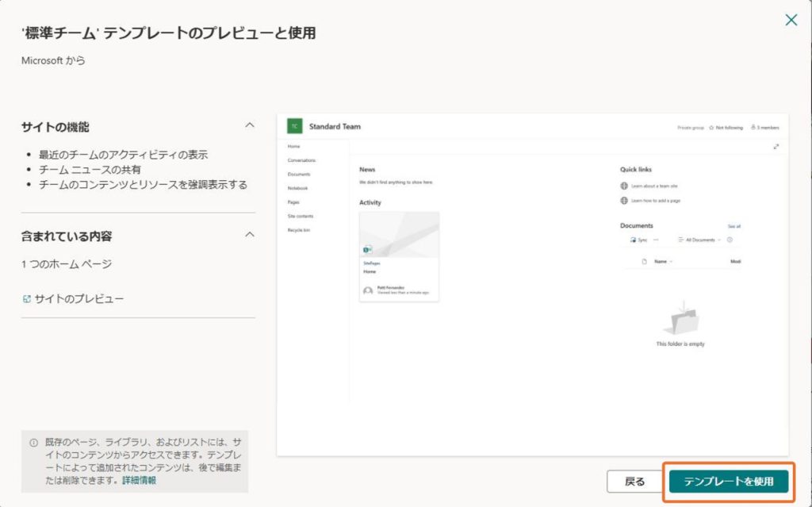
Task: Click the テンプレートを使用 button
Action: click(729, 482)
